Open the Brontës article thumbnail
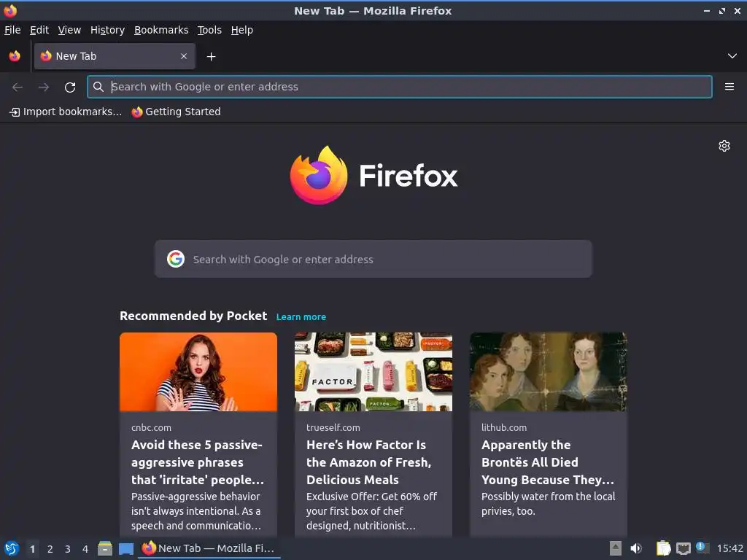747x560 pixels. pos(549,372)
